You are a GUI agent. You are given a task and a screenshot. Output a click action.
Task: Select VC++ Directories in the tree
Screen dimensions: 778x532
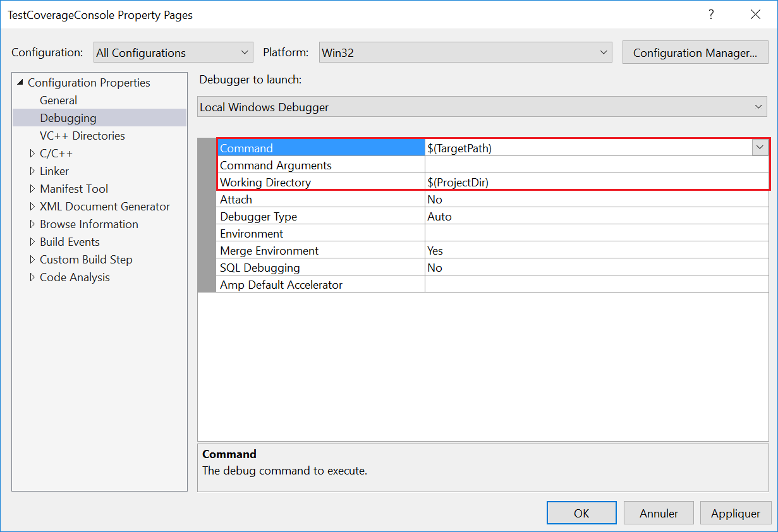click(82, 136)
